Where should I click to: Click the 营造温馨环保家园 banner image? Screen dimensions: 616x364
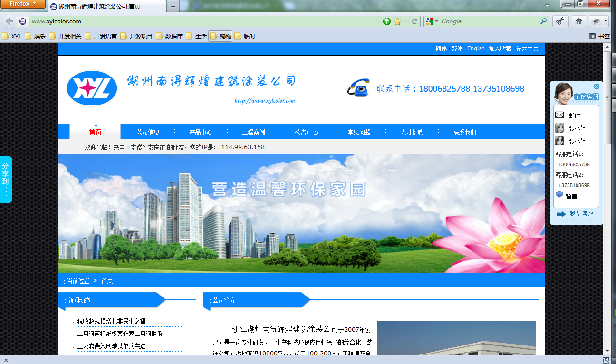click(302, 214)
